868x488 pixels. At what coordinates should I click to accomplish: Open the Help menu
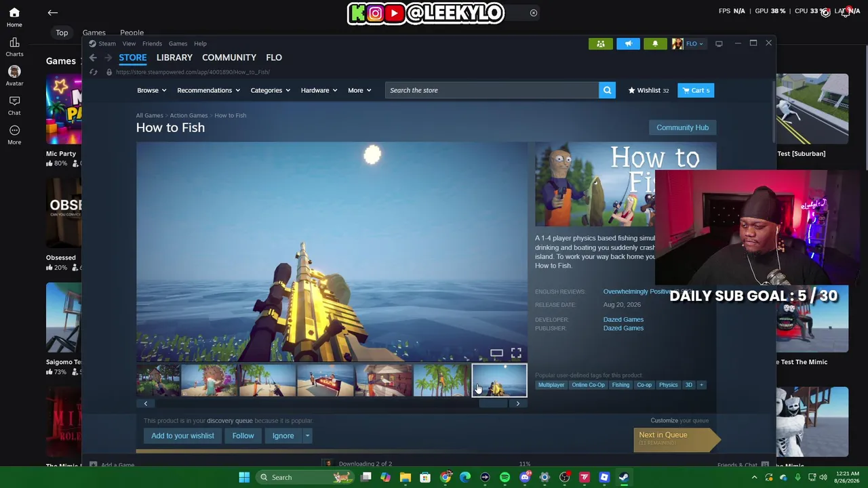tap(200, 44)
